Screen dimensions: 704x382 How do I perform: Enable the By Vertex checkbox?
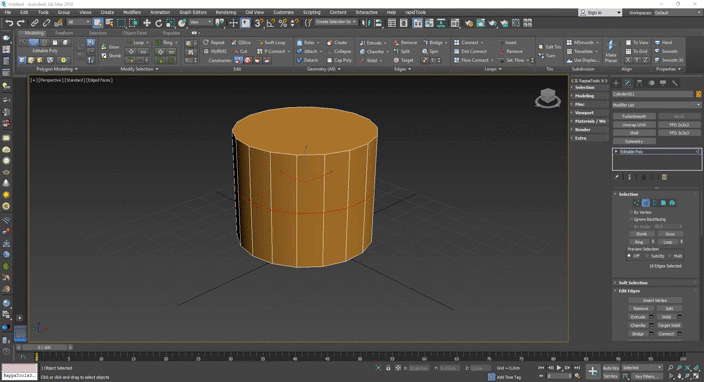pos(631,212)
